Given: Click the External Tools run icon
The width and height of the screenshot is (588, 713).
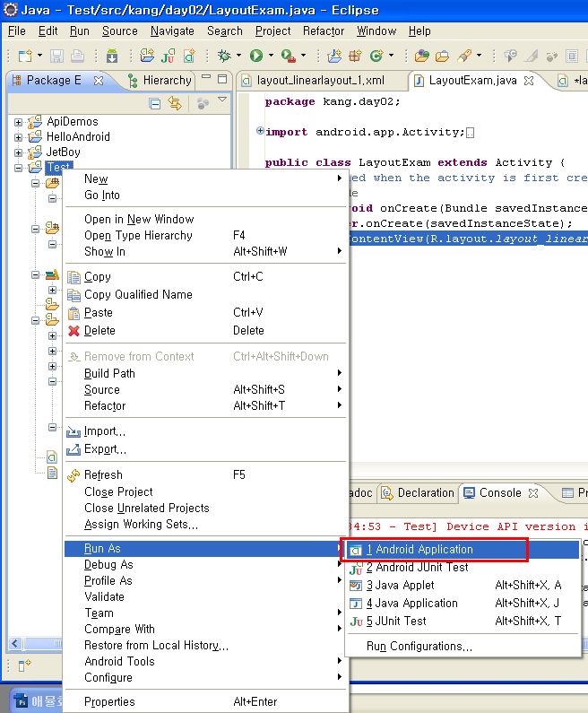Looking at the screenshot, I should pos(289,56).
